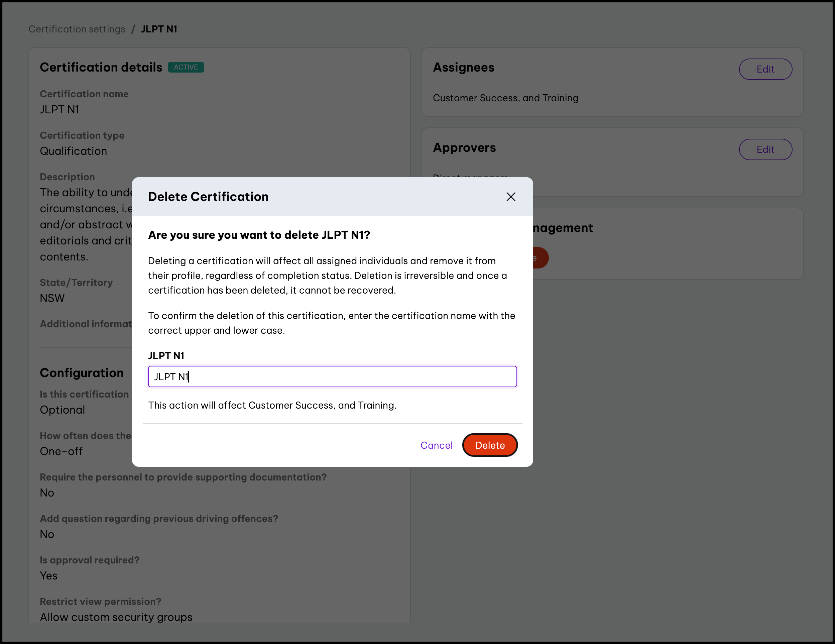
Task: Click 'Add question regarding previous driving offences?' label
Action: (159, 519)
